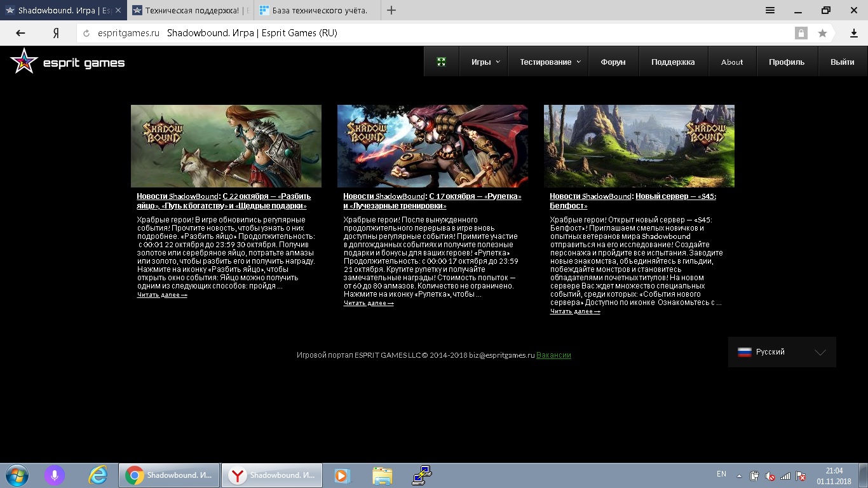Open the Форум navigation item
Viewport: 868px width, 488px height.
click(613, 62)
